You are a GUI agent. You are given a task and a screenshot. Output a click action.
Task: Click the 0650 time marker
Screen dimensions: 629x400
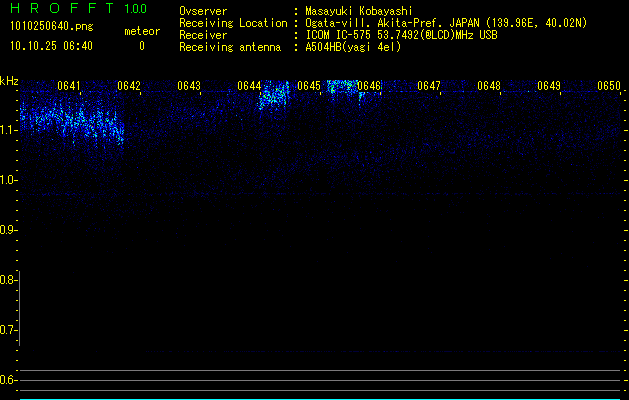tap(609, 86)
